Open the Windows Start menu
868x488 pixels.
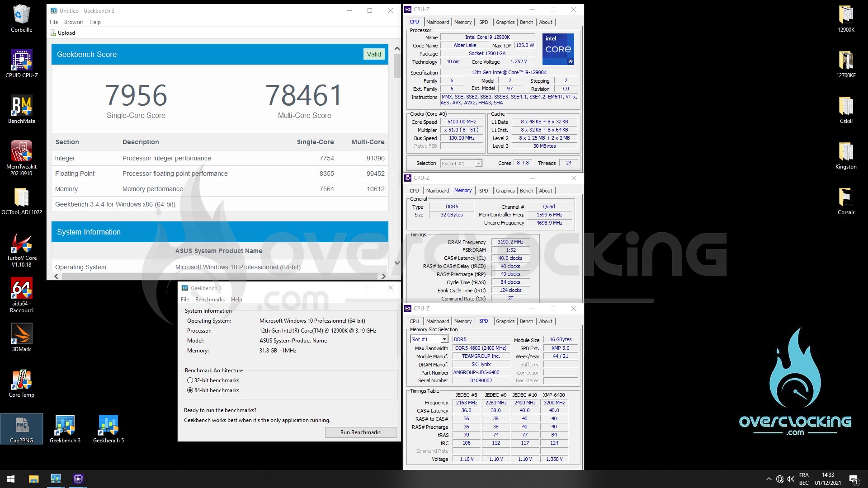pos(11,479)
